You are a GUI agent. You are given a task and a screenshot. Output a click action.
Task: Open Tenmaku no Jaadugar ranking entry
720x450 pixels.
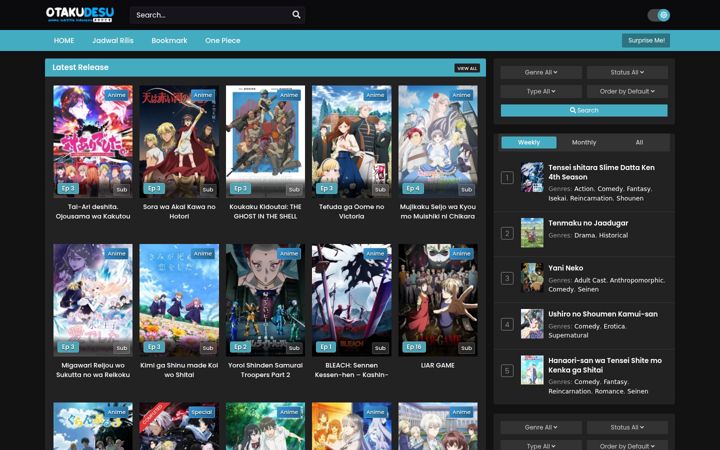tap(588, 223)
